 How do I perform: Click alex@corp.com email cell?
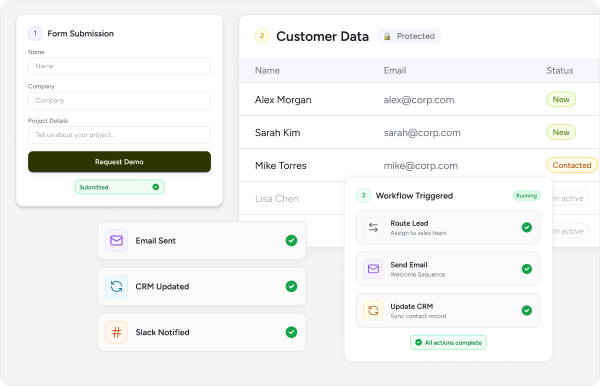pos(419,100)
